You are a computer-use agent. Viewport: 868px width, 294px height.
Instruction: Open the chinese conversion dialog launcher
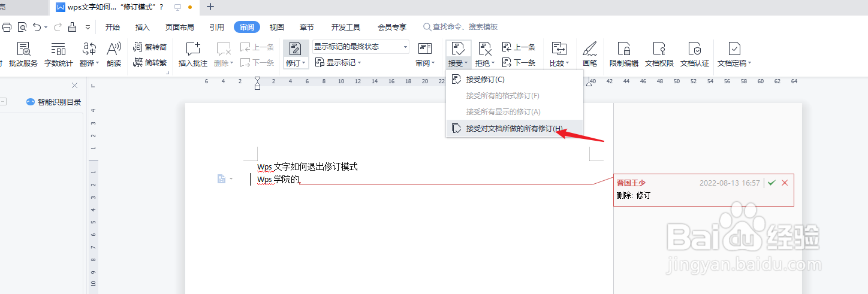167,73
